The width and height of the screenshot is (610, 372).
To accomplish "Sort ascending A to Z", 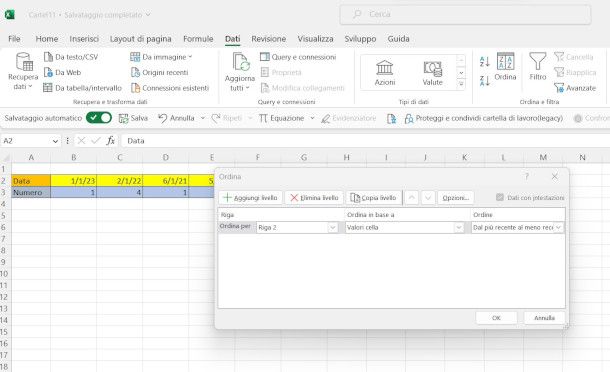I will (x=485, y=61).
